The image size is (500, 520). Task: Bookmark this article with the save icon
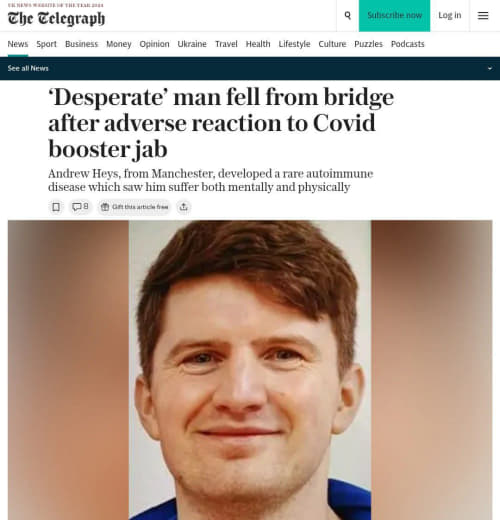point(56,207)
